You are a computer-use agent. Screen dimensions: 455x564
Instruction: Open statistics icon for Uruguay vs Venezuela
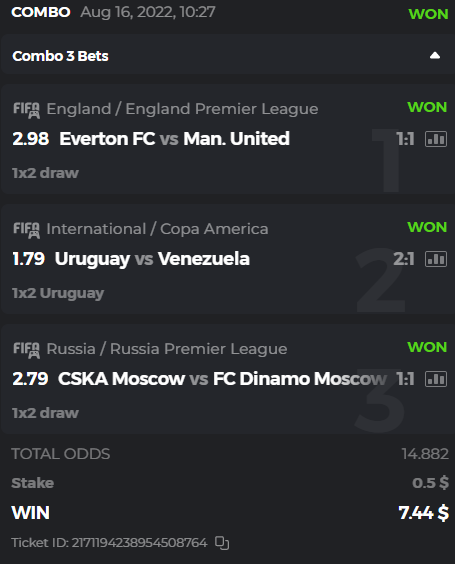436,259
